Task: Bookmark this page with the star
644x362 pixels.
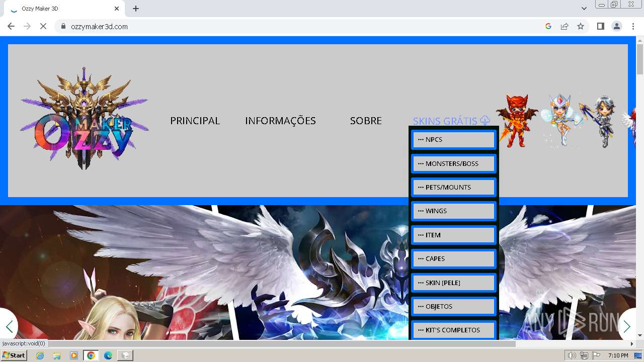Action: 581,26
